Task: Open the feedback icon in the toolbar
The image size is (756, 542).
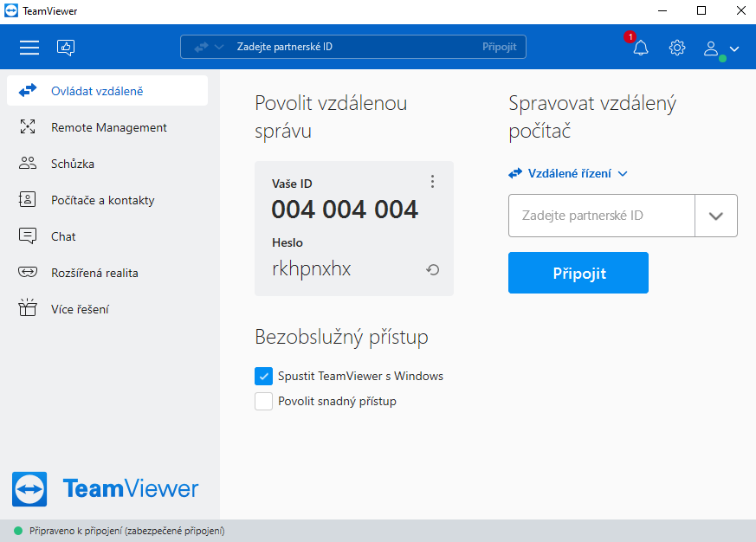Action: [66, 47]
